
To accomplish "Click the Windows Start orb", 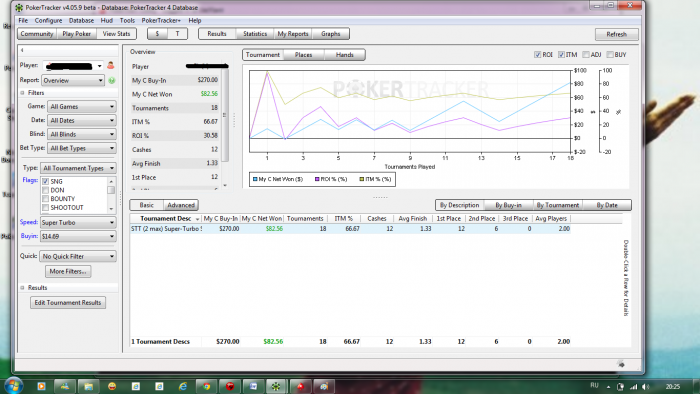I will point(13,386).
